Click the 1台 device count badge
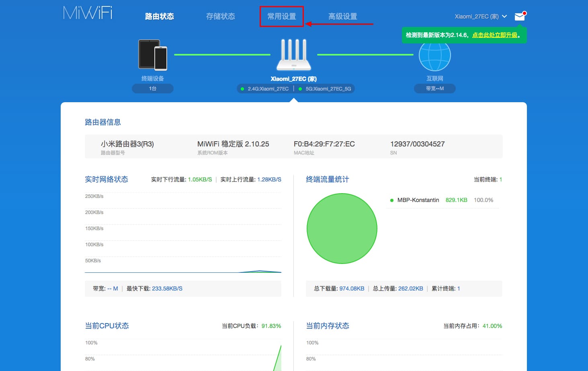 tap(153, 89)
